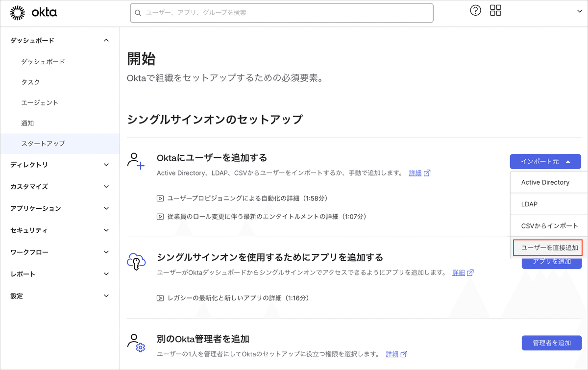Click the cloud key SSO icon
588x370 pixels.
coord(136,261)
